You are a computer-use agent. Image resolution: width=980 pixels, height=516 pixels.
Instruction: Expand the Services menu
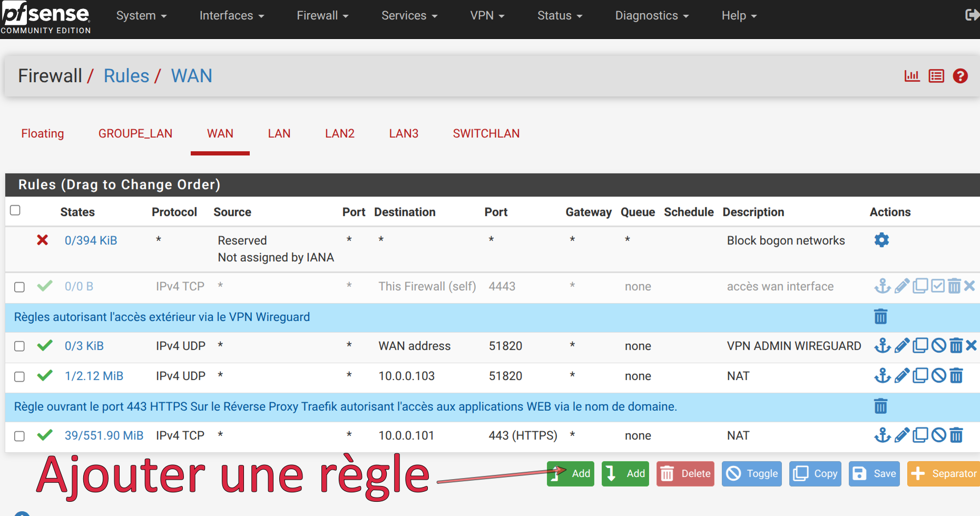pyautogui.click(x=409, y=16)
